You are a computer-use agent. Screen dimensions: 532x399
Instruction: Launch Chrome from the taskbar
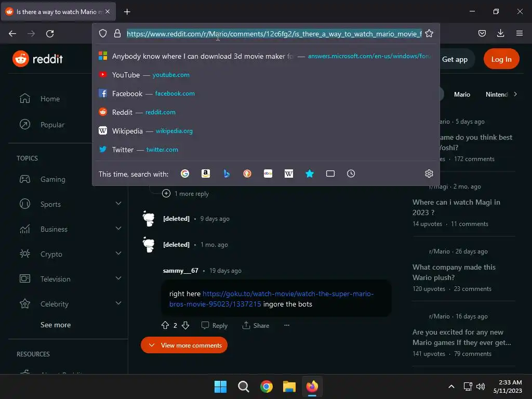[267, 387]
